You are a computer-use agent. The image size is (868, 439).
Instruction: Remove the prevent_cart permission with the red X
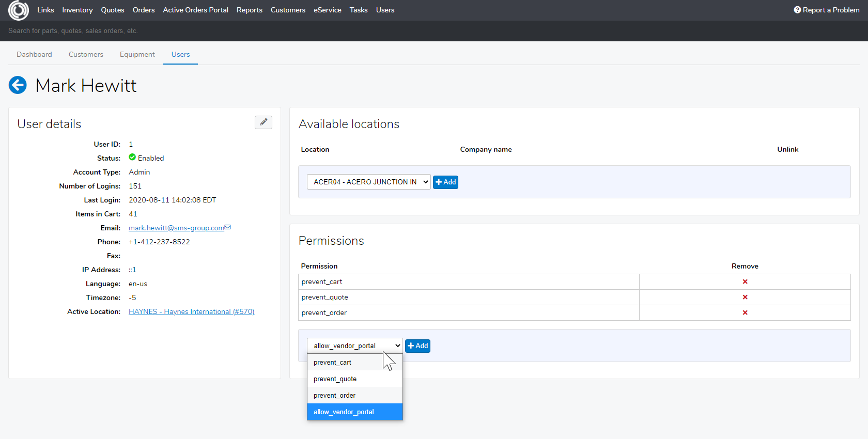[745, 282]
